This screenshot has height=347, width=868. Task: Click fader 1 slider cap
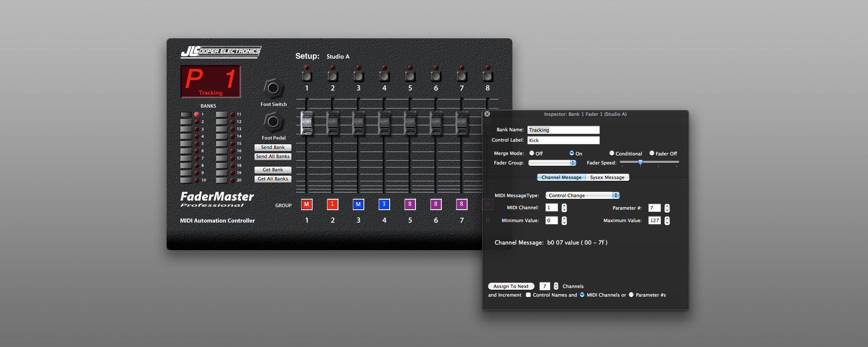pos(307,123)
